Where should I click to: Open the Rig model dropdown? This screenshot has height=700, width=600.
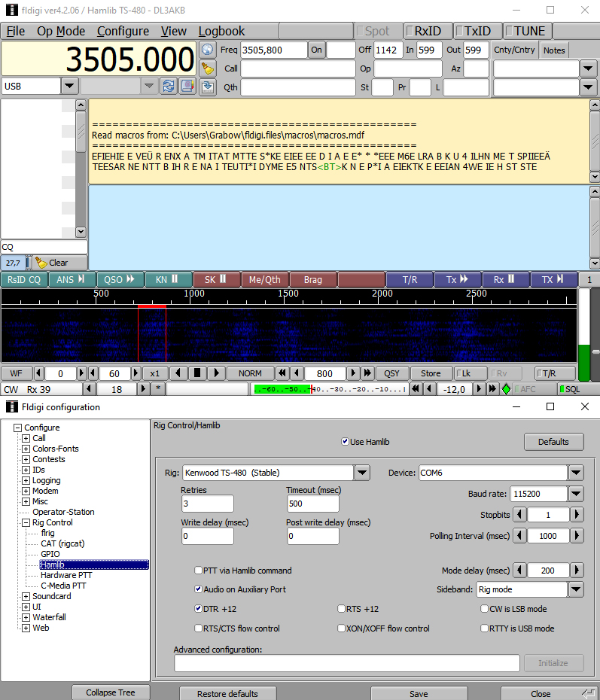pos(362,473)
